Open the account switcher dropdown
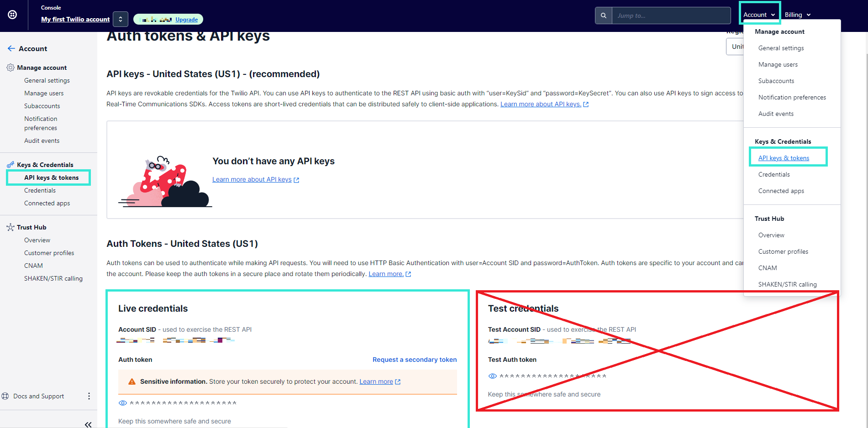 [x=121, y=19]
